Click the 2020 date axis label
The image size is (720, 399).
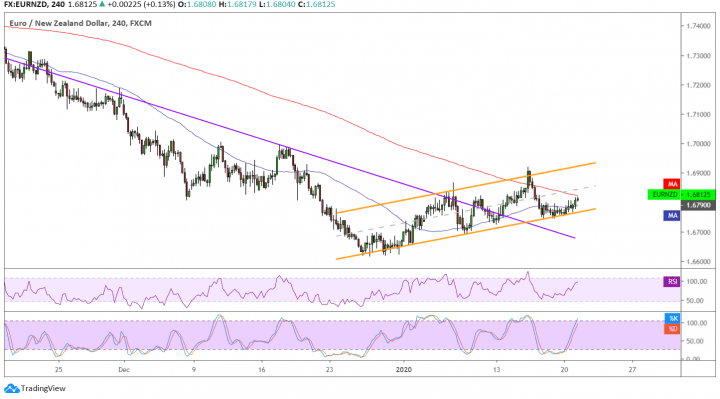pos(404,370)
